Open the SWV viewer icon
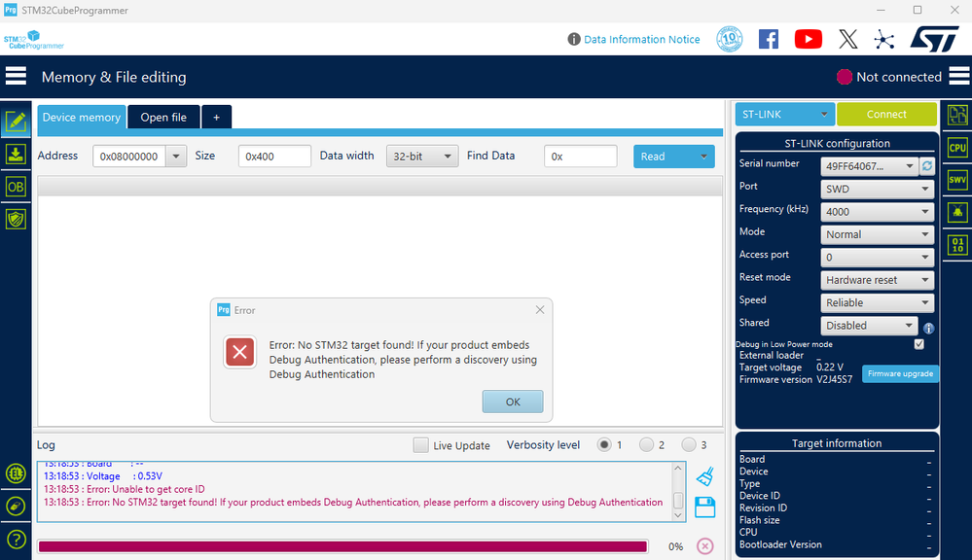972x560 pixels. pyautogui.click(x=957, y=180)
